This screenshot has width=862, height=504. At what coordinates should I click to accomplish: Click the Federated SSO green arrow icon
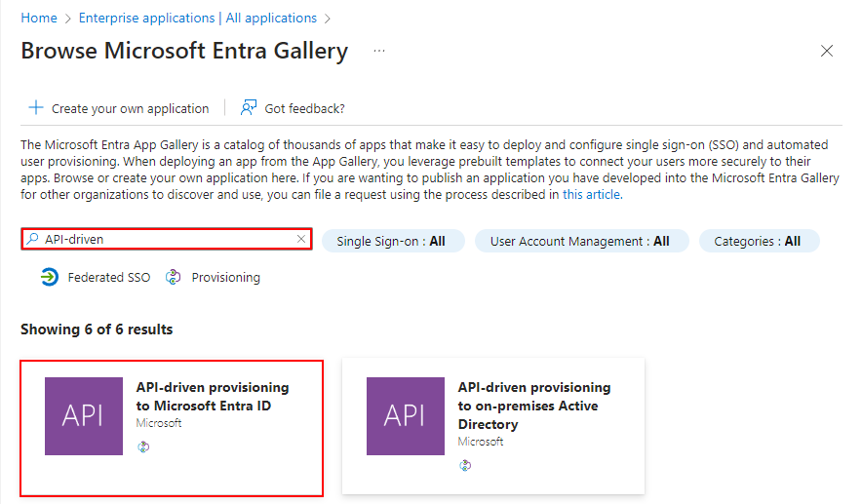pos(50,277)
